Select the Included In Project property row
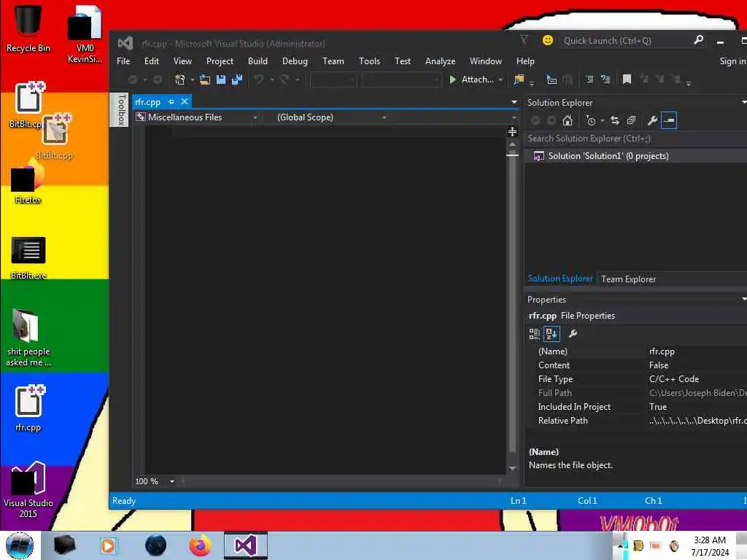 coord(637,407)
